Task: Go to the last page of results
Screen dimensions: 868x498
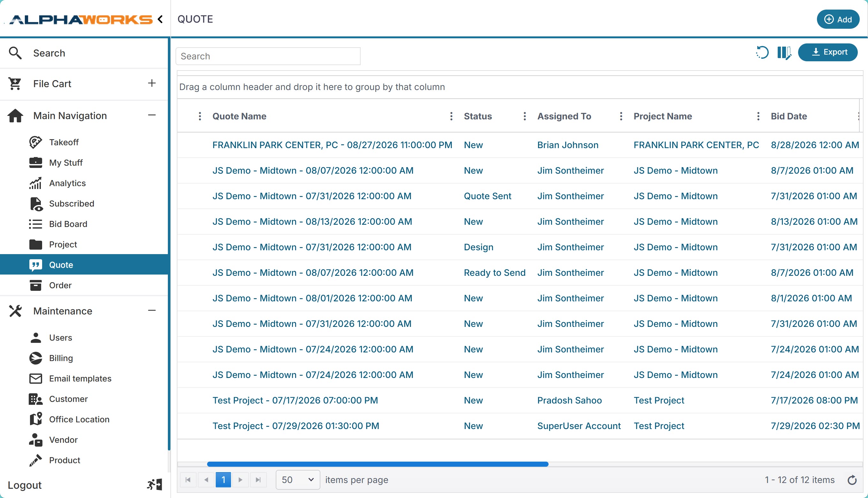Action: coord(258,480)
